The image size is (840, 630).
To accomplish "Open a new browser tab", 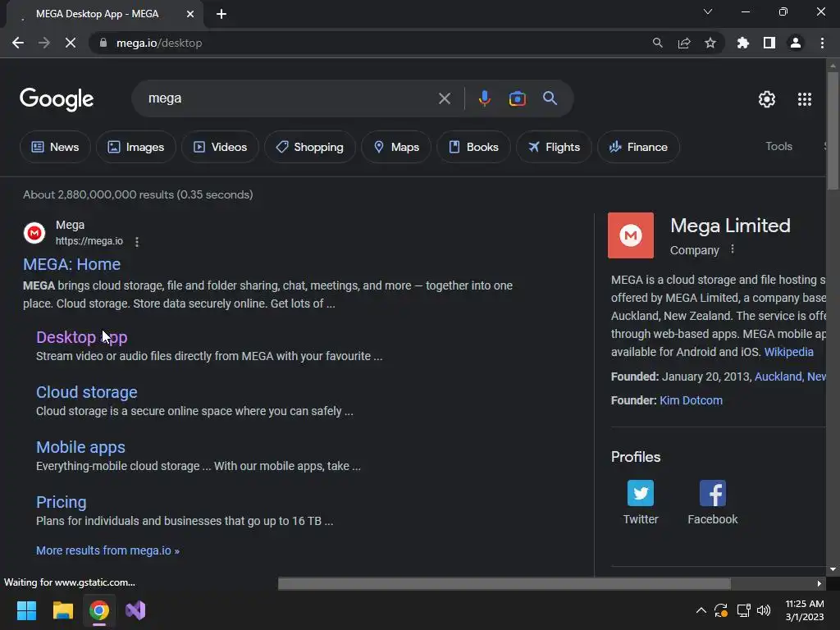I will pyautogui.click(x=221, y=14).
